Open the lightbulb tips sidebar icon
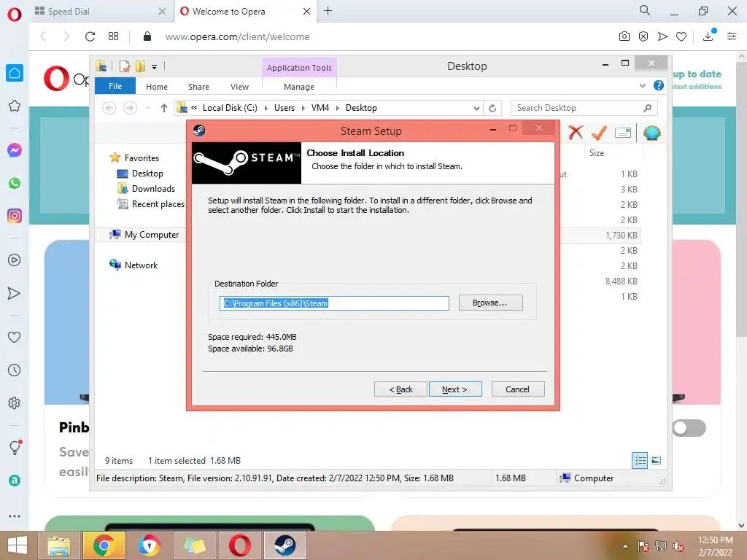 point(15,447)
